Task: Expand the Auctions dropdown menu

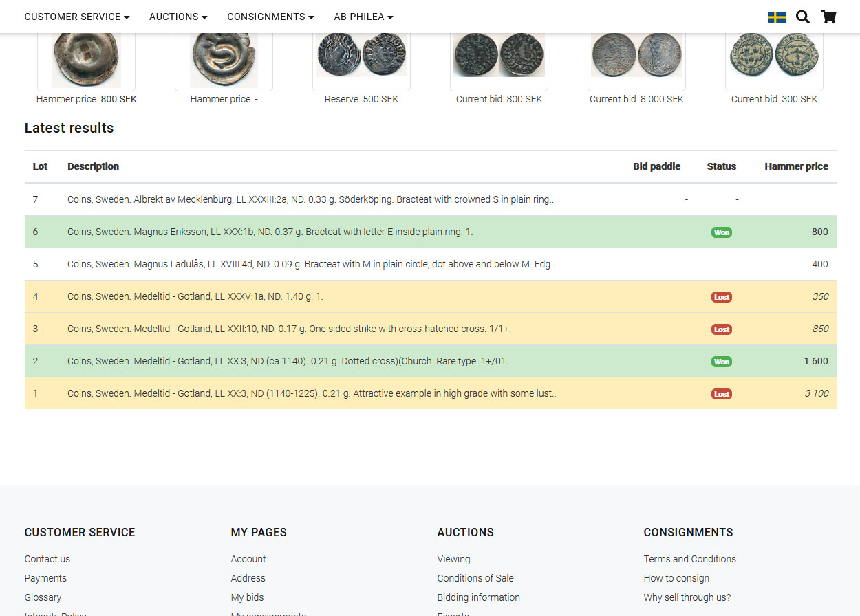Action: click(x=178, y=16)
